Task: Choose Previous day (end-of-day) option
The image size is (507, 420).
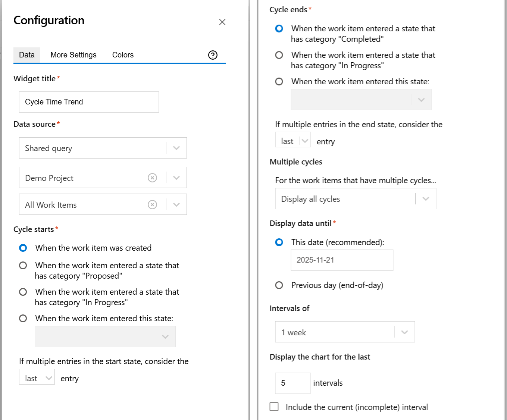Action: pyautogui.click(x=279, y=285)
